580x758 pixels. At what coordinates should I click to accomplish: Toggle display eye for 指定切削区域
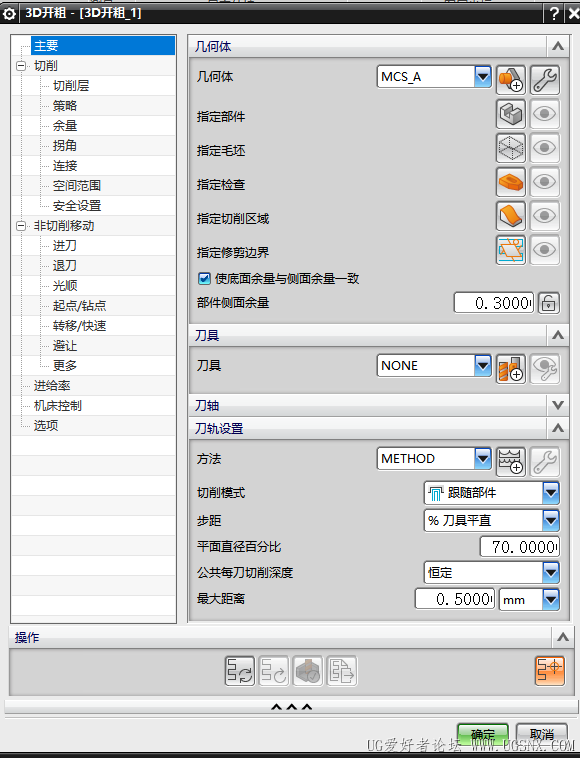click(545, 216)
